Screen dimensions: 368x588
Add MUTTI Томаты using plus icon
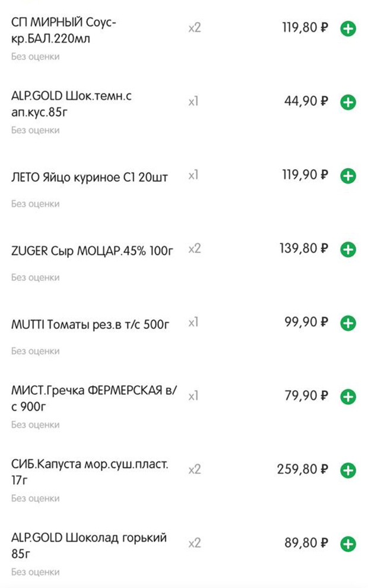[348, 323]
